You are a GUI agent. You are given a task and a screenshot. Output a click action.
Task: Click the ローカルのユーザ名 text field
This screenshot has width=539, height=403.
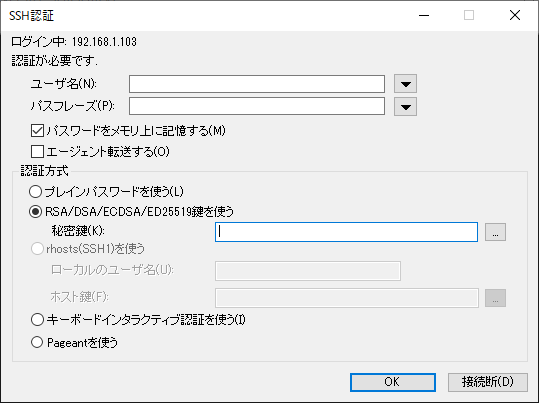coord(308,271)
